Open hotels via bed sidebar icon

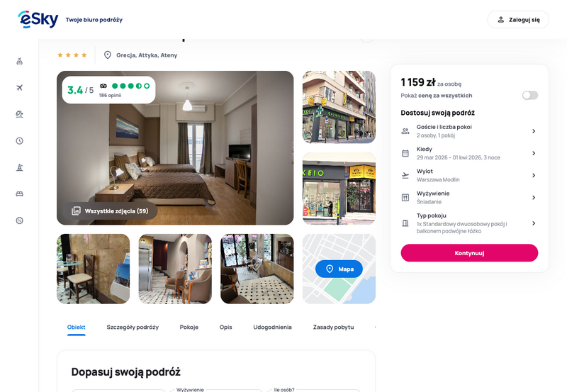pyautogui.click(x=20, y=194)
